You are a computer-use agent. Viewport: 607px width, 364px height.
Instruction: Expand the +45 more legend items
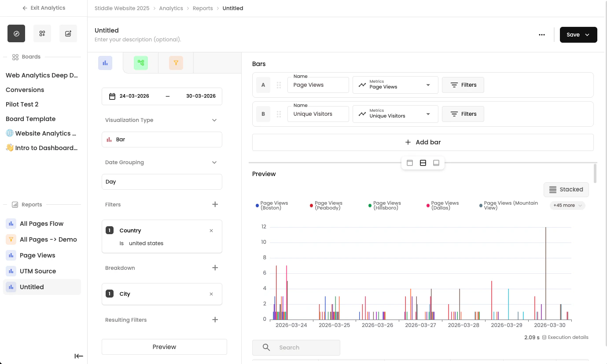pyautogui.click(x=567, y=206)
